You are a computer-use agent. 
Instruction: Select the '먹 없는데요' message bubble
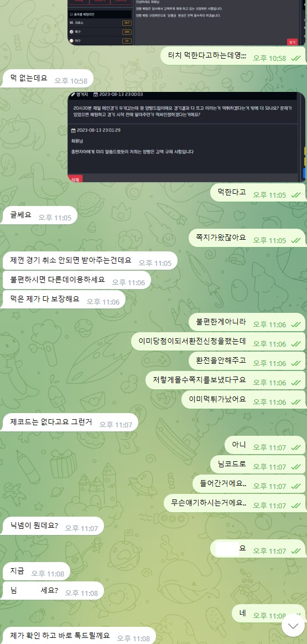(47, 78)
